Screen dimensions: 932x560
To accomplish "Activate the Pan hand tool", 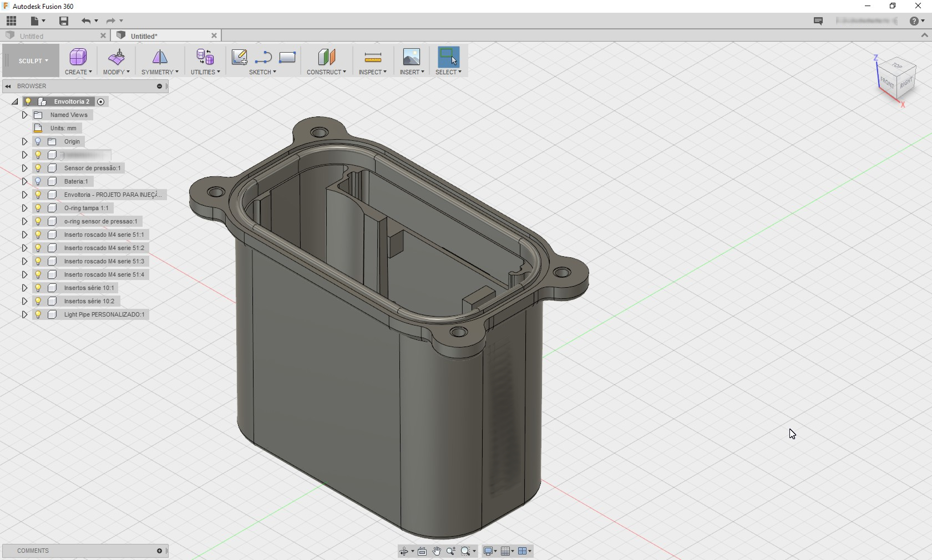I will point(437,551).
